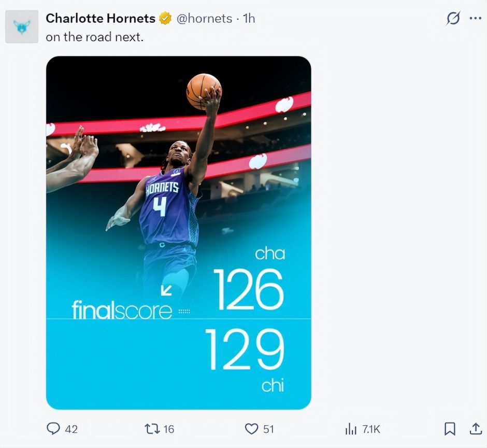Click the reply count 42
This screenshot has height=448, width=487.
pos(71,429)
